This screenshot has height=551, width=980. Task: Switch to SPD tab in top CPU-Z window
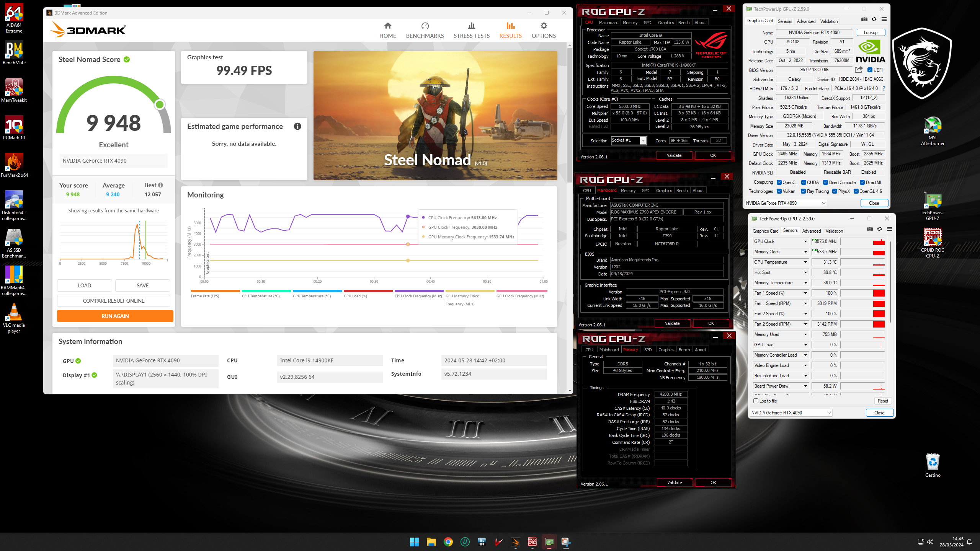pyautogui.click(x=647, y=23)
